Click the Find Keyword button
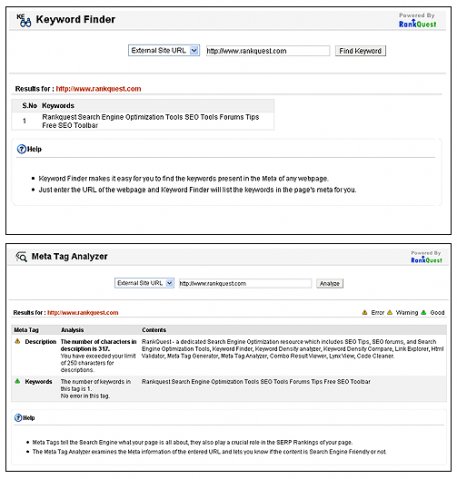Image resolution: width=457 pixels, height=479 pixels. [360, 51]
